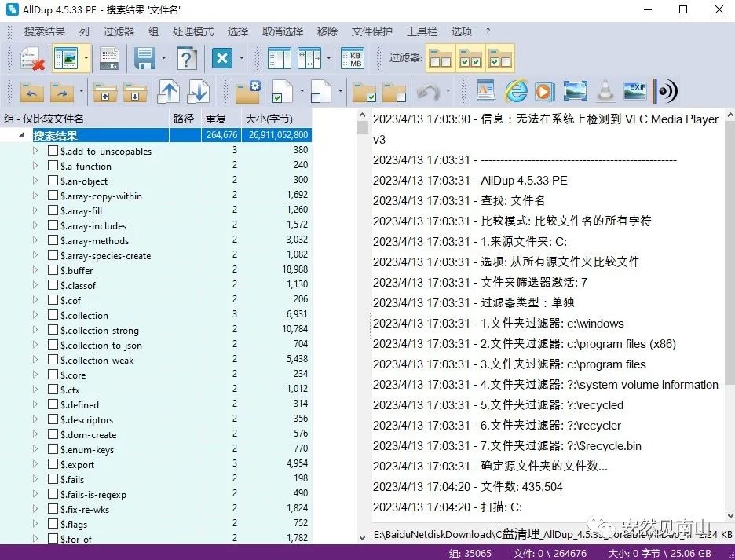Sort by the 重复 column header
The height and width of the screenshot is (560, 735).
221,119
